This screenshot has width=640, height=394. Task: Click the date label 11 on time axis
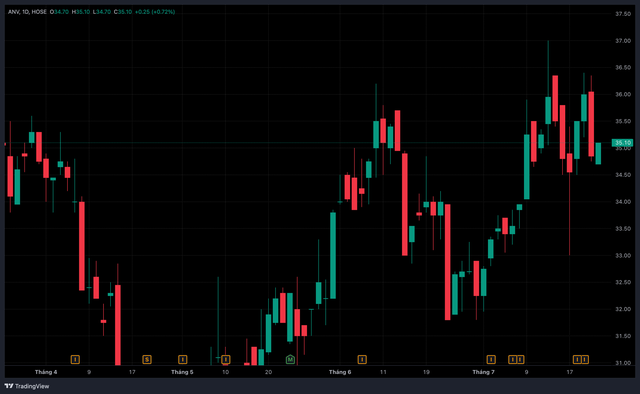pyautogui.click(x=383, y=372)
